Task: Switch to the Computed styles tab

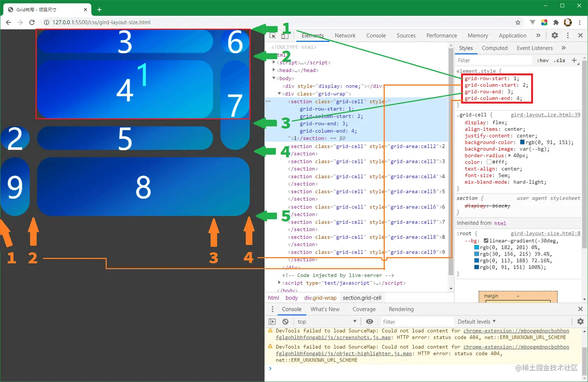Action: pyautogui.click(x=495, y=48)
